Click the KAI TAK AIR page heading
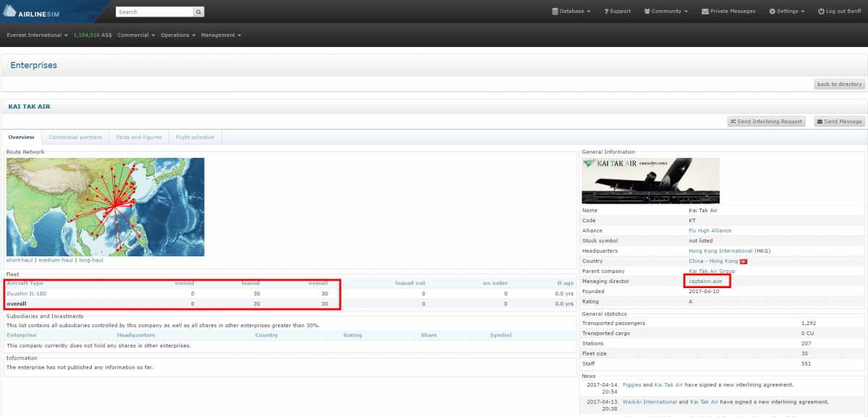Screen dimensions: 868x417 [29, 106]
